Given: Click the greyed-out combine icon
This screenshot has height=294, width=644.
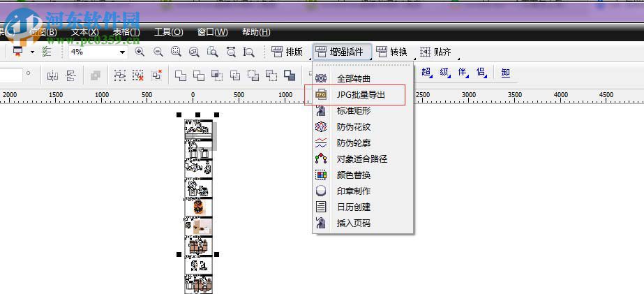Looking at the screenshot, I should [x=96, y=75].
